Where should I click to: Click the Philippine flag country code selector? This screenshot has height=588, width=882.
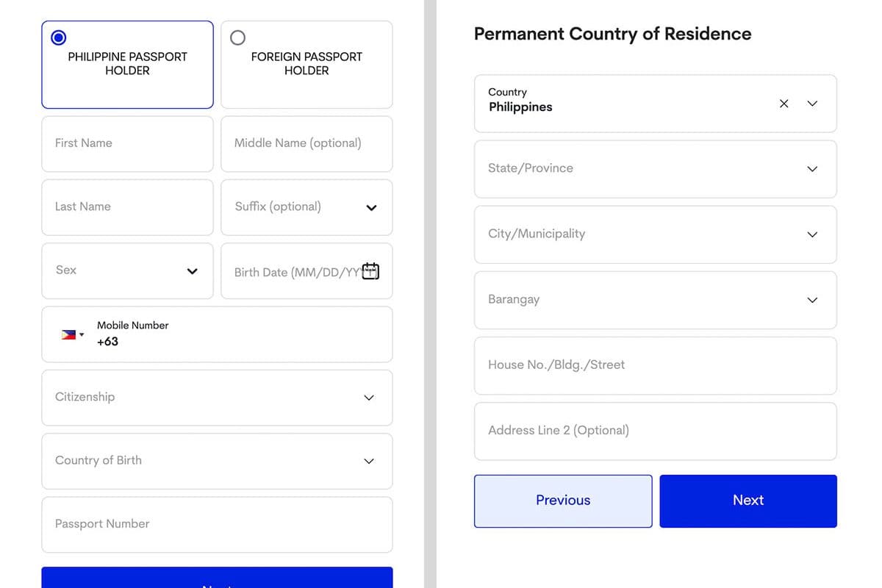[72, 335]
